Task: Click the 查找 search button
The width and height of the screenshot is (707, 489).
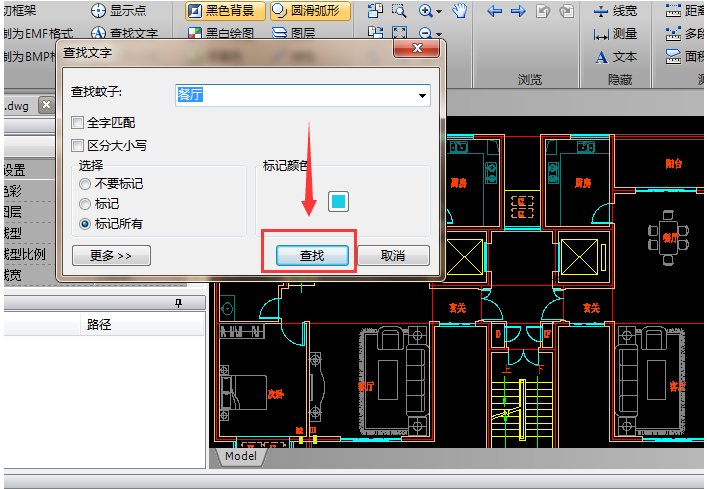Action: (x=312, y=255)
